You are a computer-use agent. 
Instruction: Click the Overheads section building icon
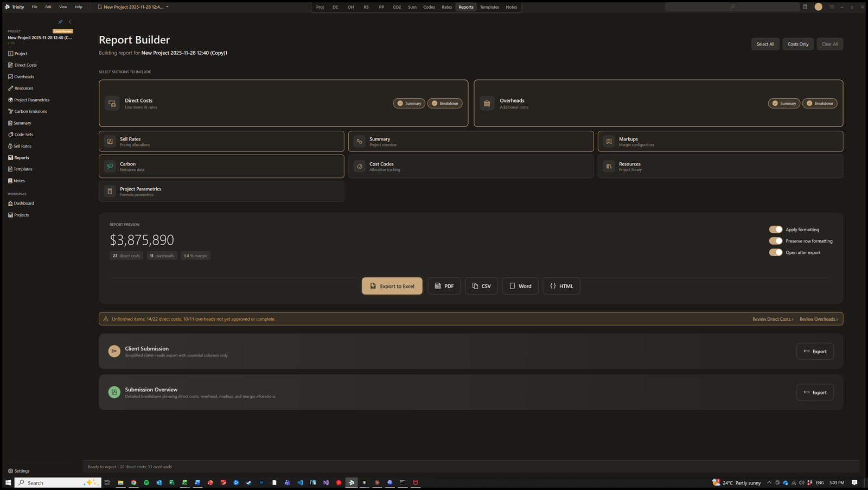pyautogui.click(x=487, y=103)
